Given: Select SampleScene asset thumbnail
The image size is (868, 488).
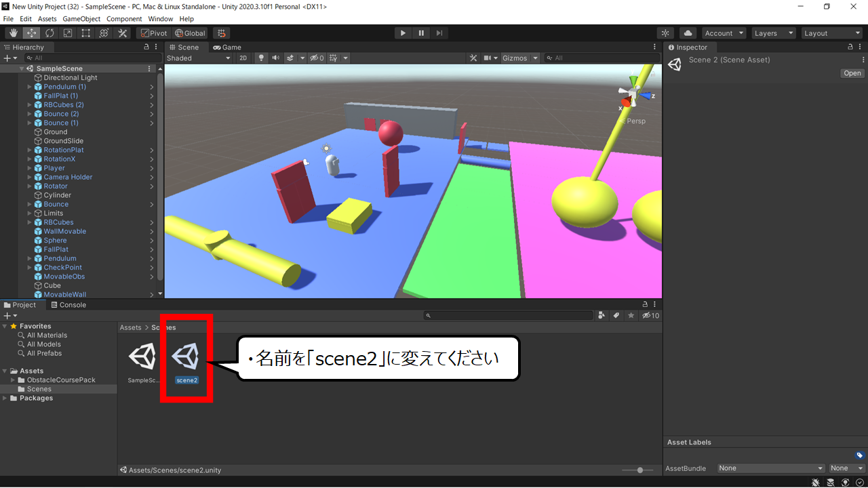Looking at the screenshot, I should pos(143,357).
